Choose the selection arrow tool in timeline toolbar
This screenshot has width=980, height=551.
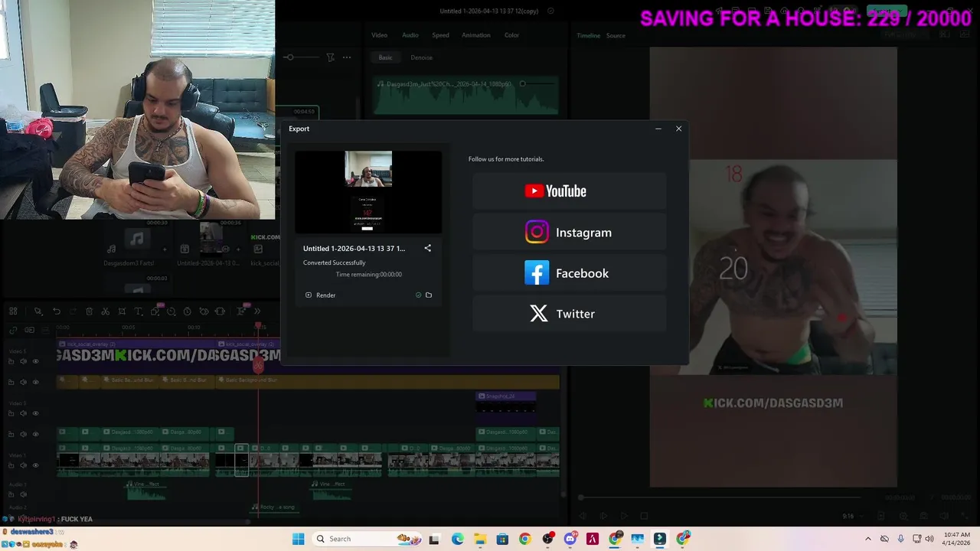(38, 311)
